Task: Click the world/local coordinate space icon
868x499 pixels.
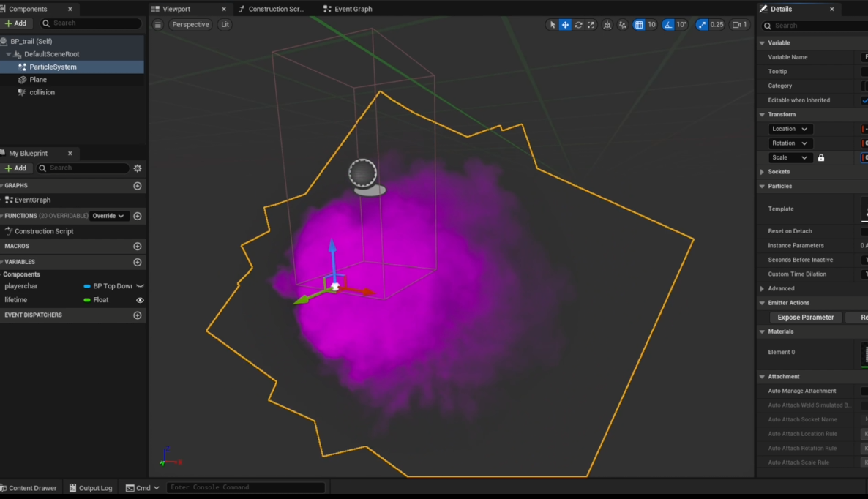Action: coord(607,25)
